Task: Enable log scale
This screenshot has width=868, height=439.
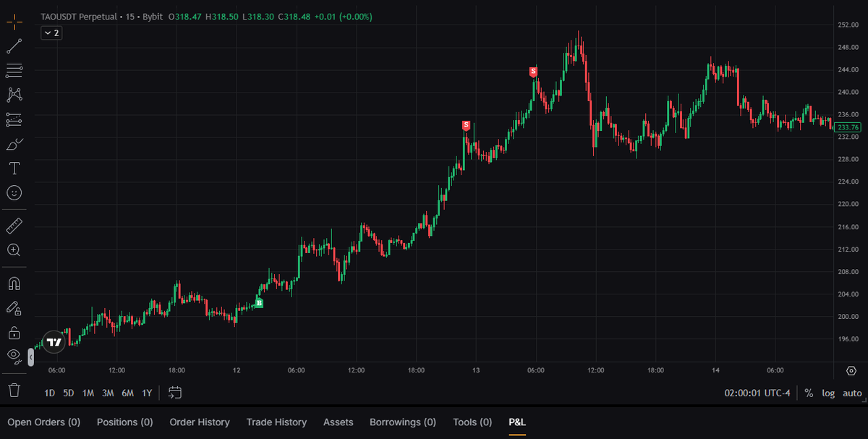Action: click(828, 393)
